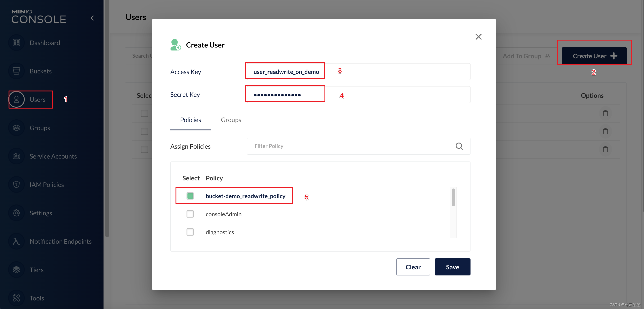
Task: Check the consoleAdmin policy checkbox
Action: 190,214
